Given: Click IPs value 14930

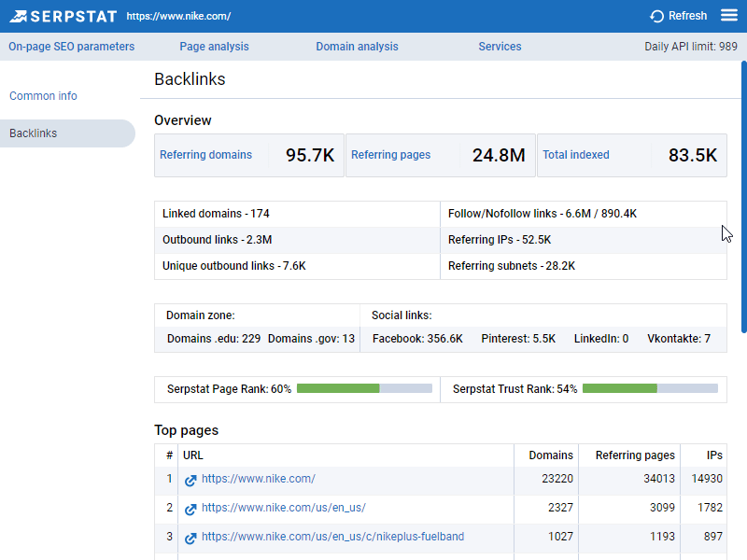Looking at the screenshot, I should (707, 479).
